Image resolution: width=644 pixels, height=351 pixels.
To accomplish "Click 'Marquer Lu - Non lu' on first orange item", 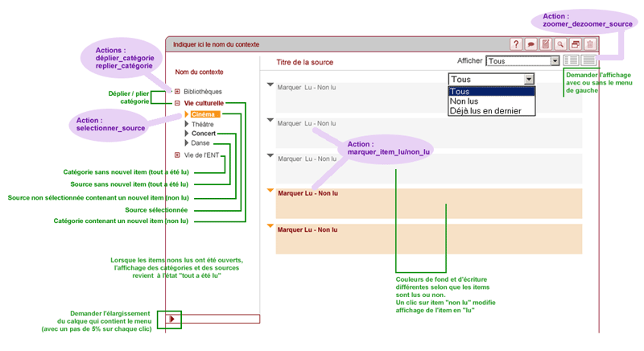I will coord(308,193).
